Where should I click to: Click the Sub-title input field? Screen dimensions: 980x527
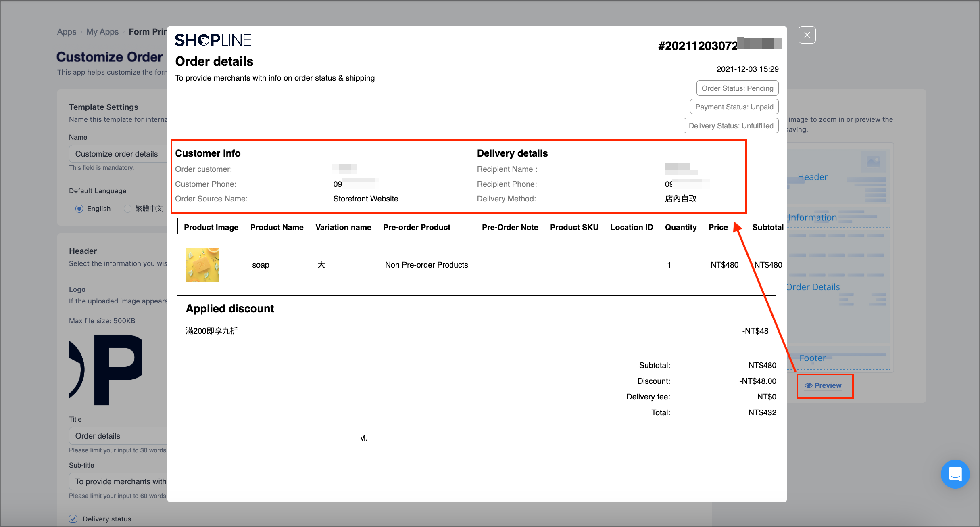[119, 481]
